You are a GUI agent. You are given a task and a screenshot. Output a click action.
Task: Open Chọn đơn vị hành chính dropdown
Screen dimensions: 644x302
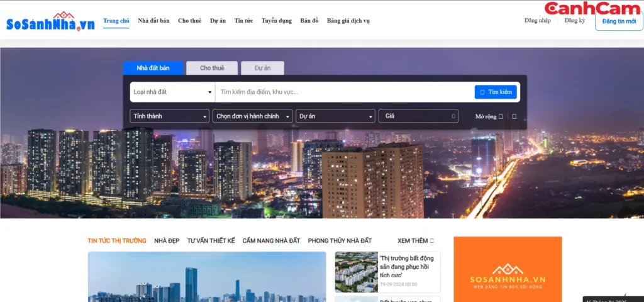[253, 116]
